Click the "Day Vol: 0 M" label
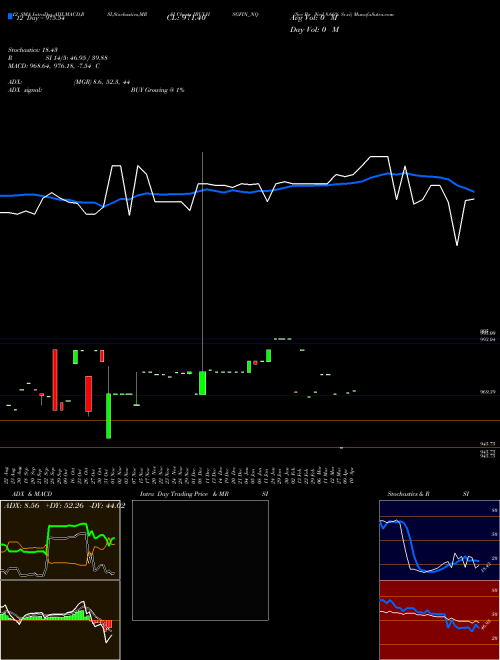This screenshot has width=500, height=660. pyautogui.click(x=314, y=30)
